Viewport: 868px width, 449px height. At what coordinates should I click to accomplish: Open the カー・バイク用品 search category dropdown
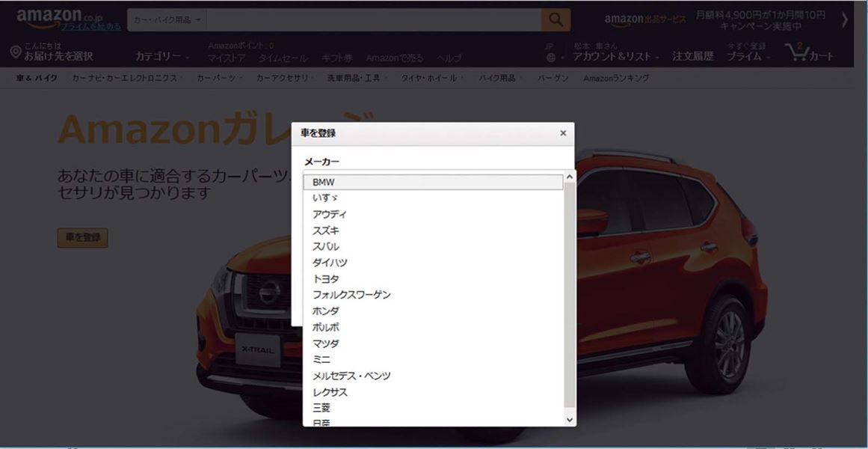[167, 20]
